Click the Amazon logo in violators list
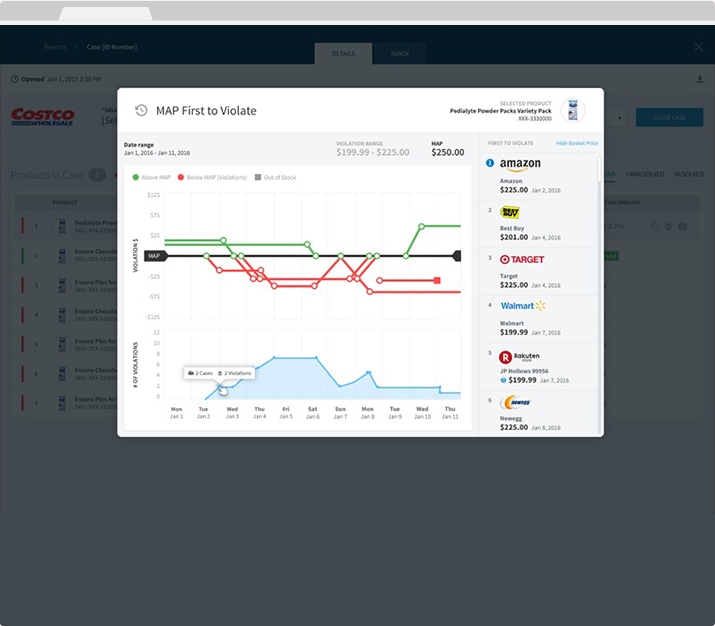 point(520,165)
